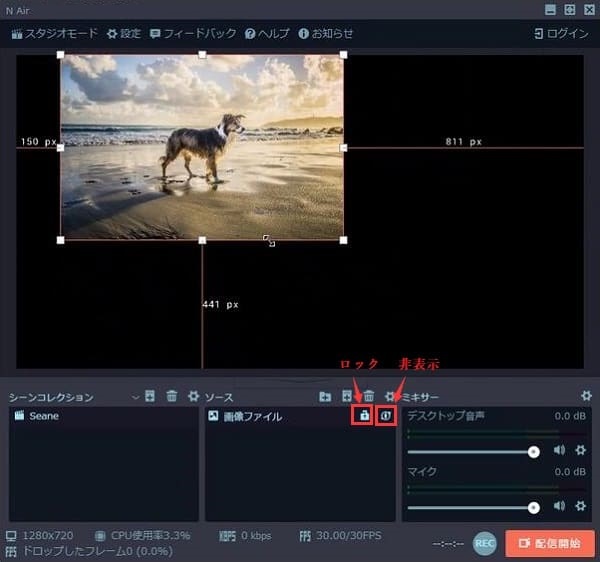The height and width of the screenshot is (562, 600).
Task: Add a new scene icon
Action: coord(150,396)
